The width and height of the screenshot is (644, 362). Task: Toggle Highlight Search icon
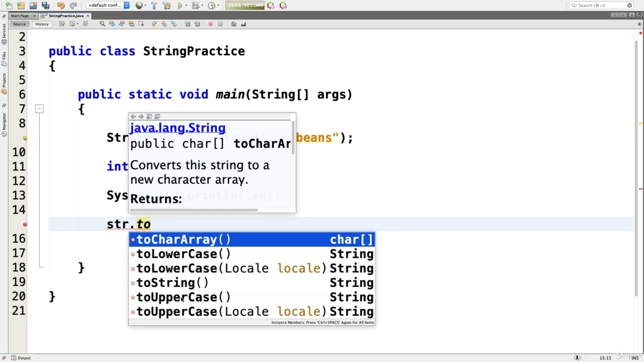pos(131,24)
